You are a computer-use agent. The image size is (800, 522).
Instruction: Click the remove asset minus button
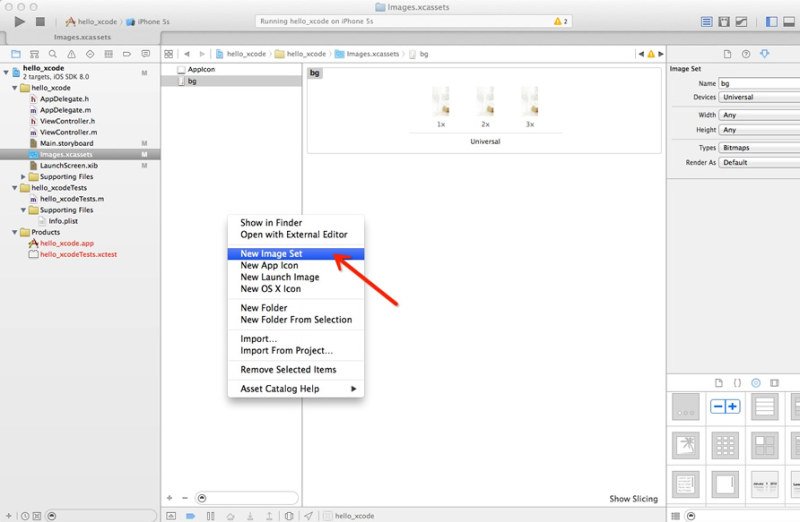coord(185,498)
